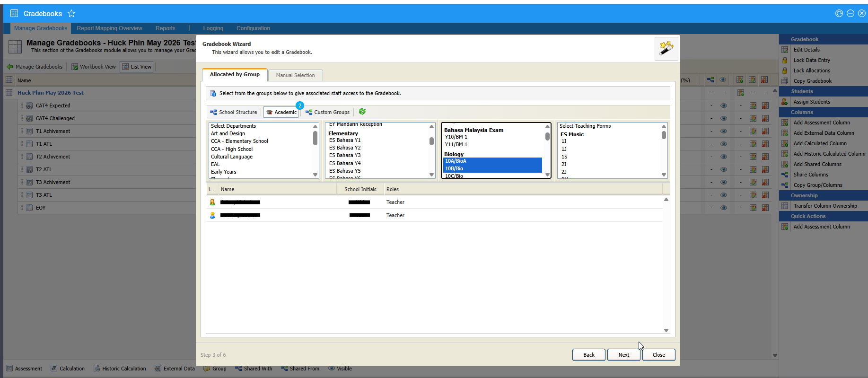Click the pencil edit icon for T2 Achivement
Image resolution: width=868 pixels, height=378 pixels.
753,157
